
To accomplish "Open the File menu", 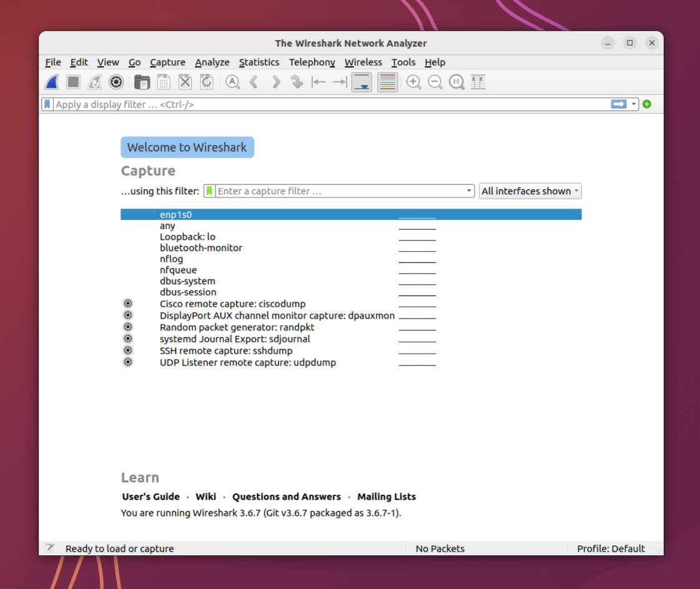I will coord(53,62).
